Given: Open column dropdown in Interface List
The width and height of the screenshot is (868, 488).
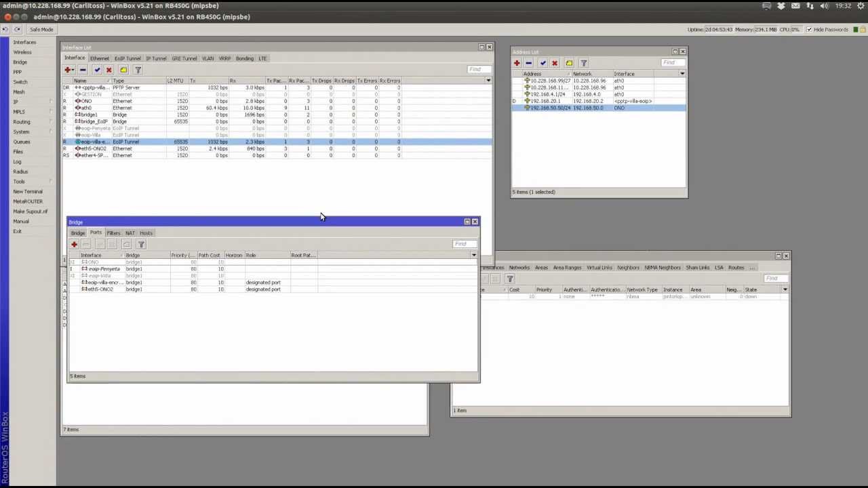Looking at the screenshot, I should click(488, 81).
